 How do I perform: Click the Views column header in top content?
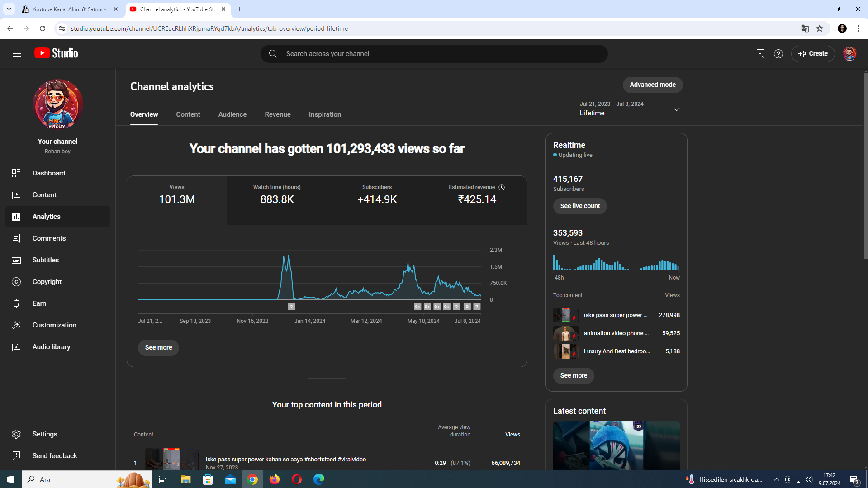point(512,435)
